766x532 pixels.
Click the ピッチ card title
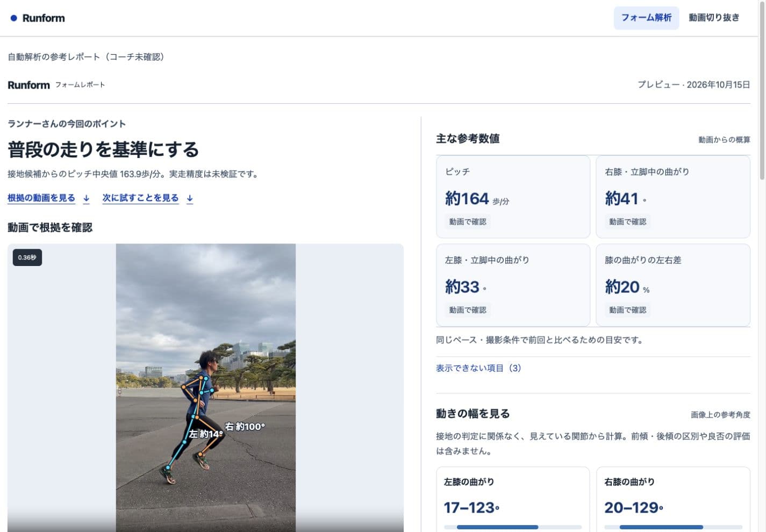point(457,171)
